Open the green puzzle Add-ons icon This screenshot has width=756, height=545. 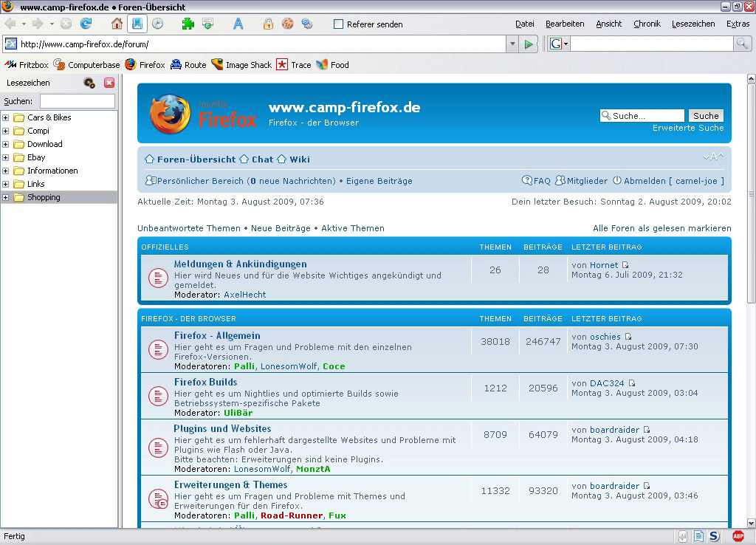188,24
